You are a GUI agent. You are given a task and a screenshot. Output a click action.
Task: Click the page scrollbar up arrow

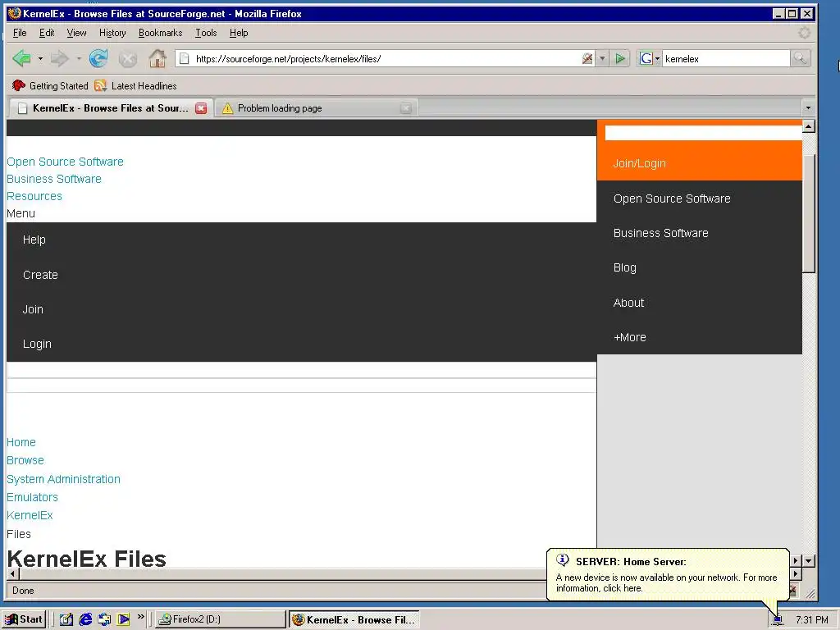click(x=808, y=126)
